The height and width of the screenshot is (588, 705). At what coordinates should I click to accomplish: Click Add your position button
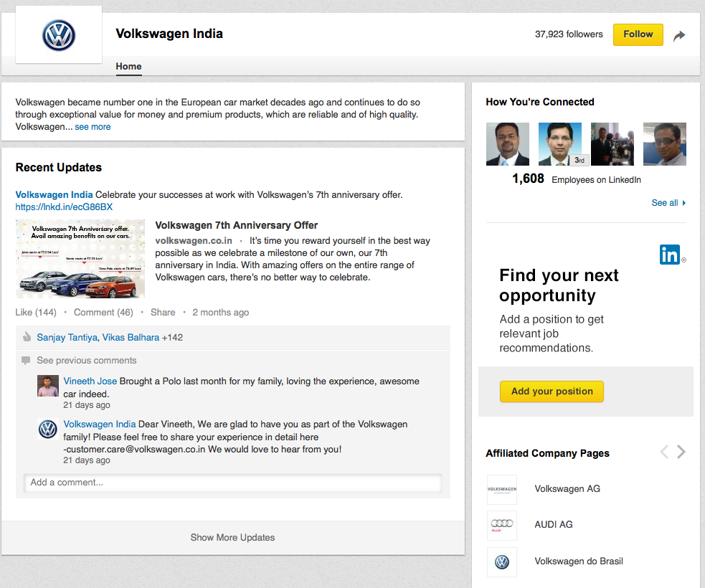(x=552, y=392)
